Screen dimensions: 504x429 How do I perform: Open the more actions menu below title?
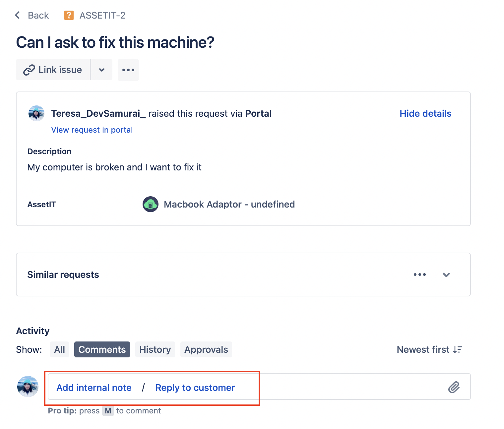pos(128,70)
